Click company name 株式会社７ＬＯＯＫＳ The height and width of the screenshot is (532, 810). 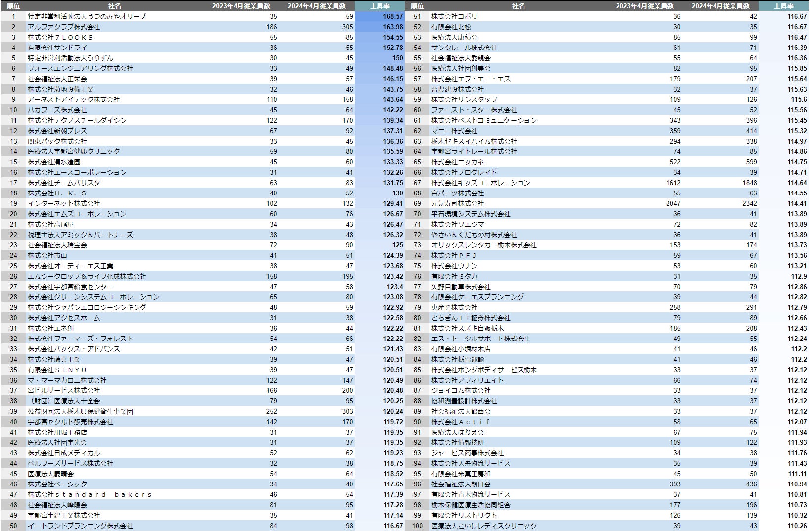click(60, 37)
